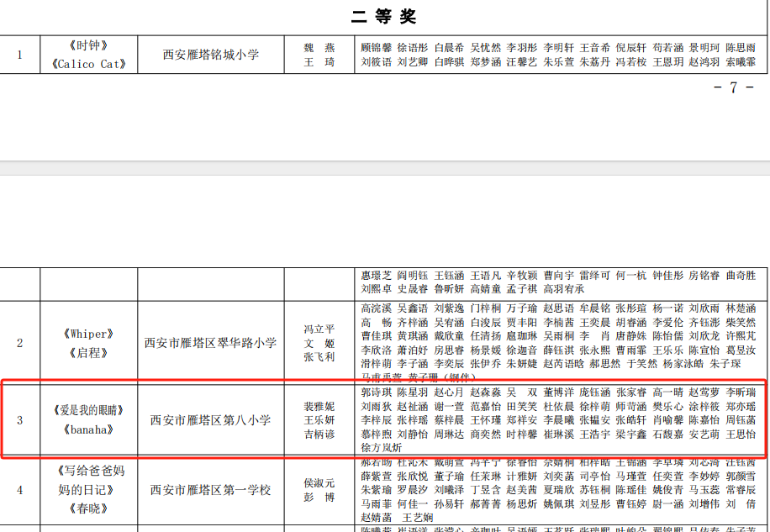This screenshot has height=532, width=770.
Task: Select the student name 何一杭
Action: pos(631,276)
